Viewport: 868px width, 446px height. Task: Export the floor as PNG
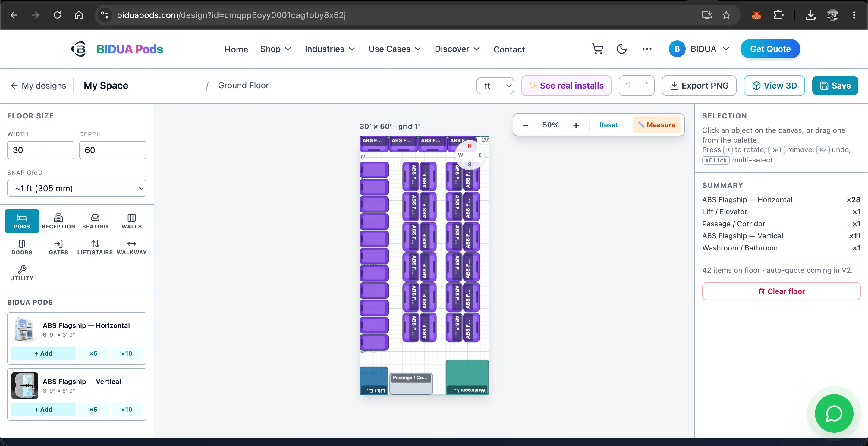click(699, 86)
